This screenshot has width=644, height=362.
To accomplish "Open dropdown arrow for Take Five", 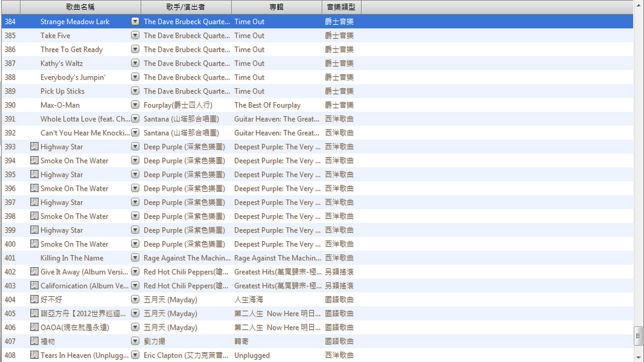I will pyautogui.click(x=135, y=36).
